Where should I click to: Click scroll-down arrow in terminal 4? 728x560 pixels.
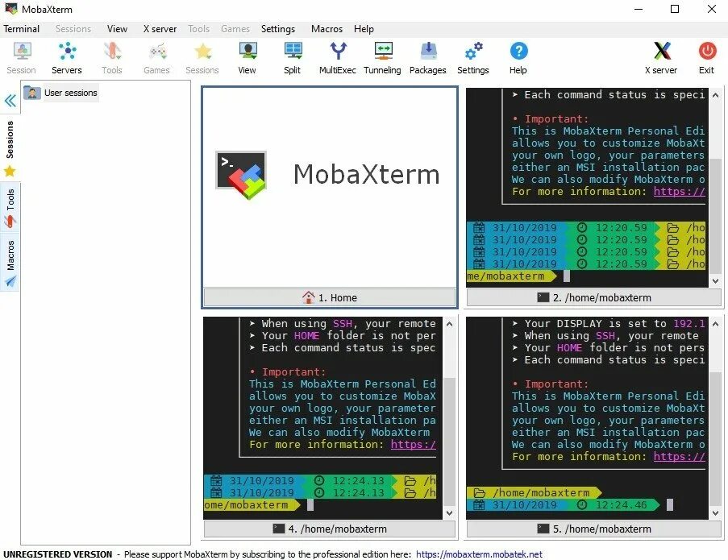(449, 512)
